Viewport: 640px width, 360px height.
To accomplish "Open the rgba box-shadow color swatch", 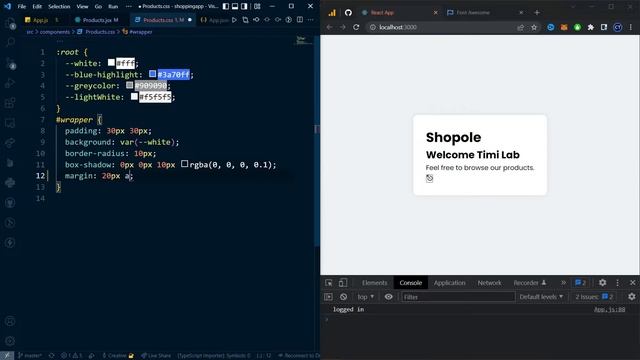I will [184, 164].
